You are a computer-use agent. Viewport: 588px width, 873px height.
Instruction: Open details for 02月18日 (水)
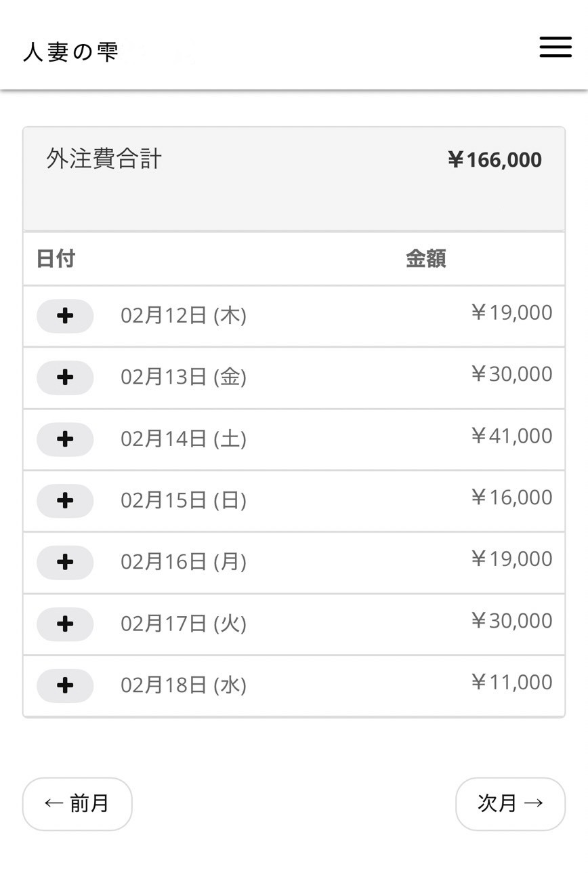coord(65,686)
